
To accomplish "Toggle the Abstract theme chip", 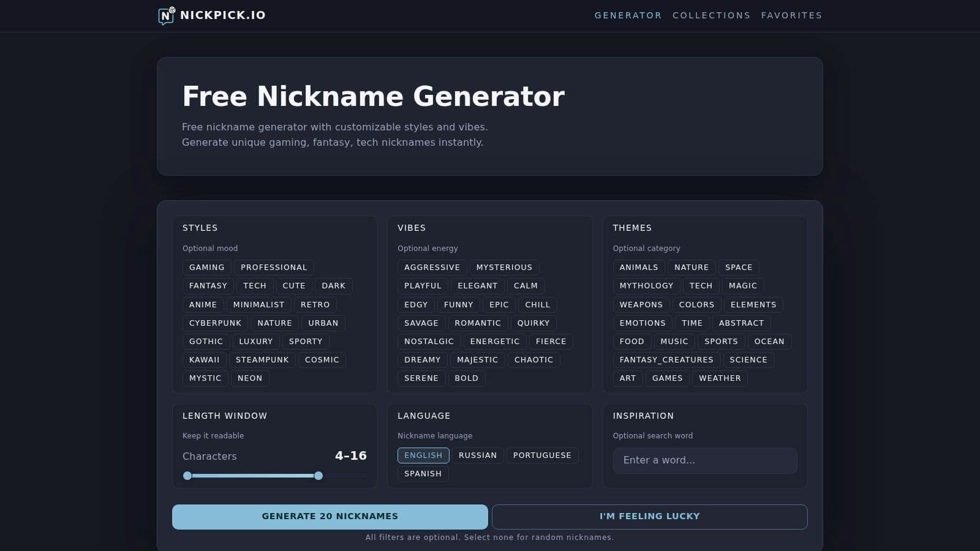I will (x=741, y=323).
